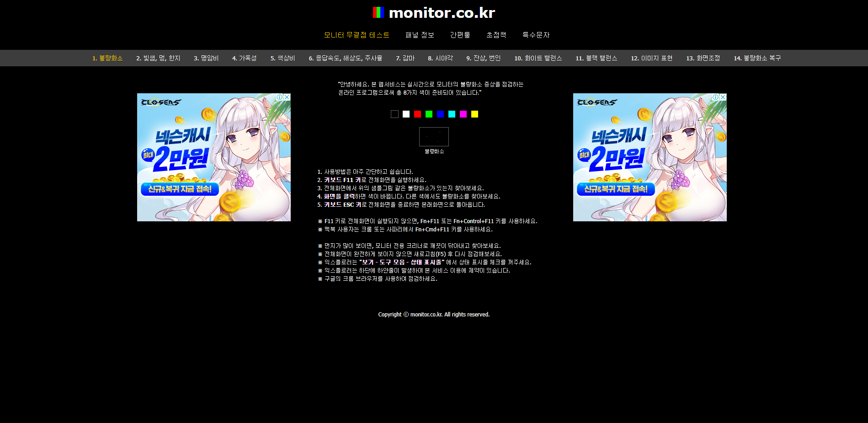
Task: Click instruction line 5 about 키보드 ESC 키
Action: pyautogui.click(x=401, y=205)
